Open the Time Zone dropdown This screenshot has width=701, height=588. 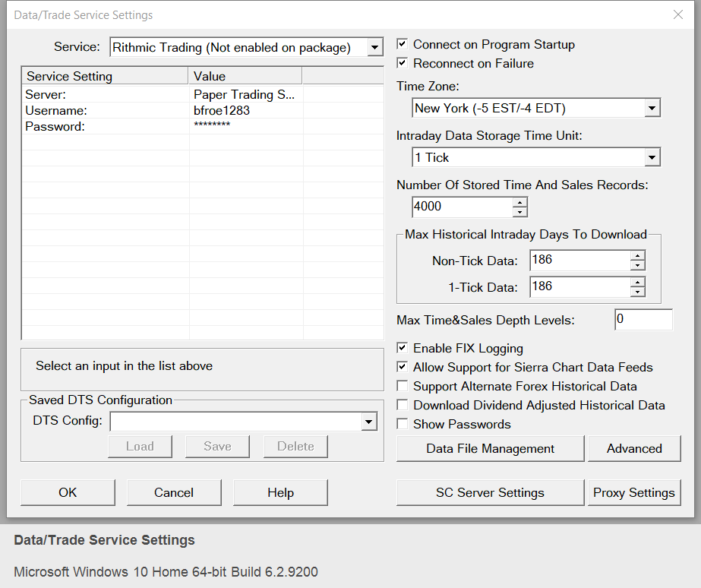(652, 108)
